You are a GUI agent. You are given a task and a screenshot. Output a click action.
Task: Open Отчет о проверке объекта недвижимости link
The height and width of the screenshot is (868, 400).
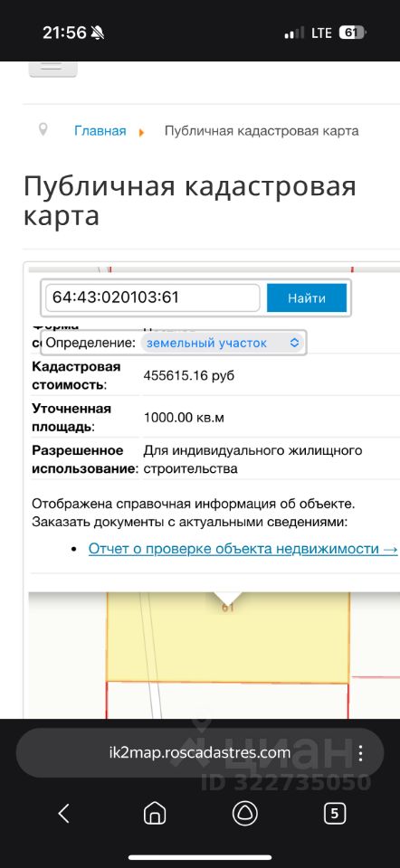(x=243, y=549)
